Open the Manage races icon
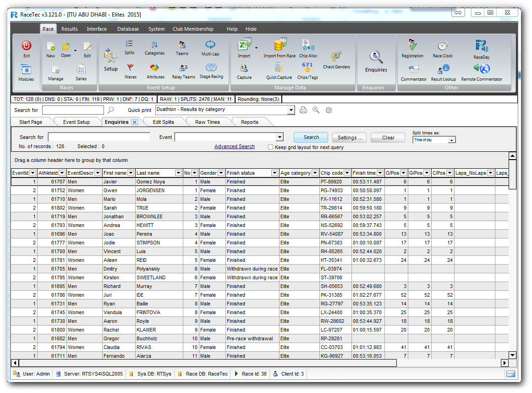The width and height of the screenshot is (532, 393). [x=55, y=69]
